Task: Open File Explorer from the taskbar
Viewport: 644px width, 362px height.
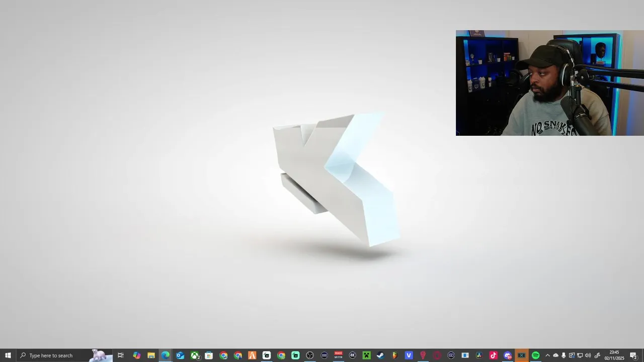Action: pos(151,355)
